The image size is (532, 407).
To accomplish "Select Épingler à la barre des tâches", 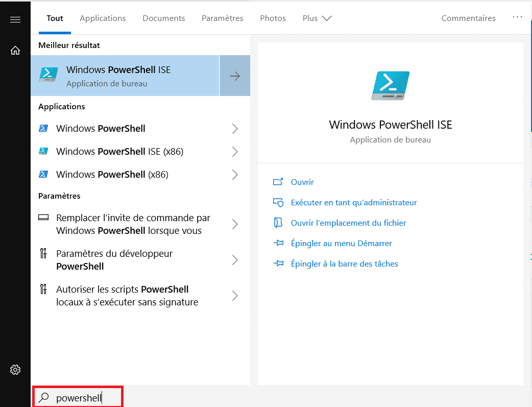I will pyautogui.click(x=345, y=264).
